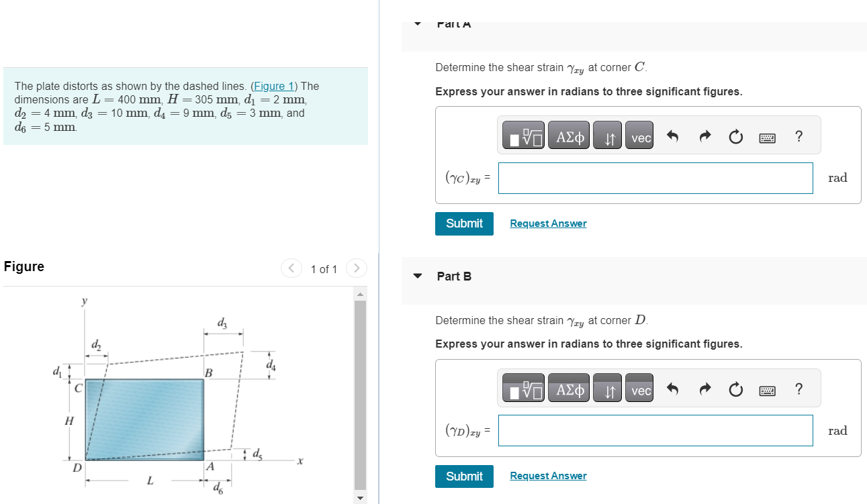Screen dimensions: 867x504
Task: Click the next figure arrow
Action: (356, 268)
